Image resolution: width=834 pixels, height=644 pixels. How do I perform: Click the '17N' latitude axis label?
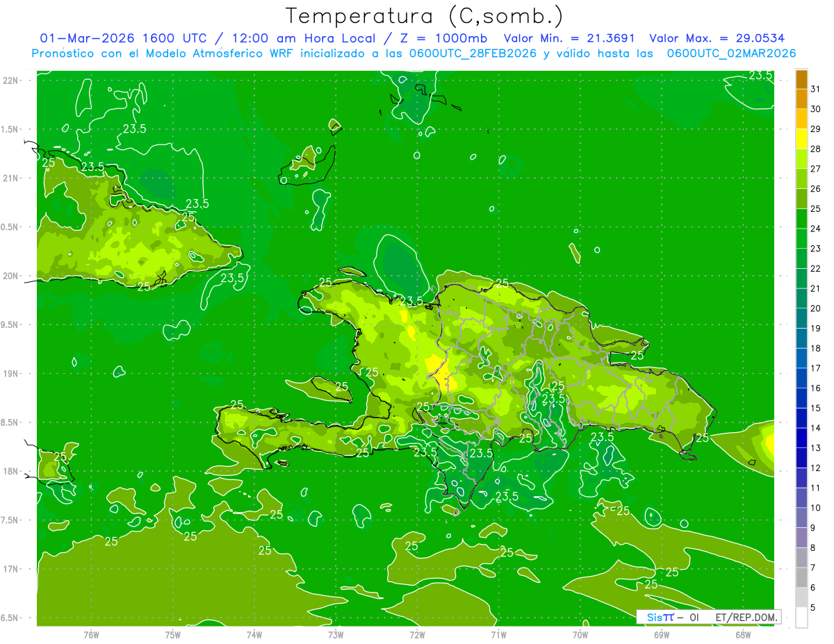[x=10, y=569]
